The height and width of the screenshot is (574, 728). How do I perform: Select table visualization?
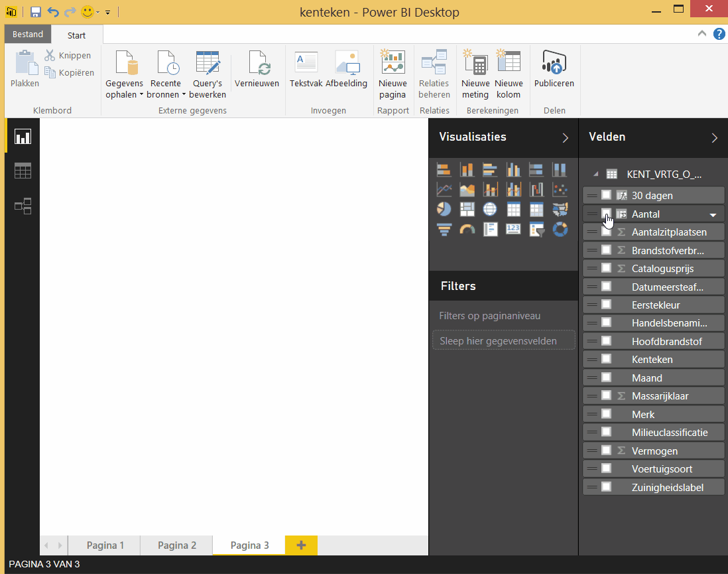[x=513, y=209]
